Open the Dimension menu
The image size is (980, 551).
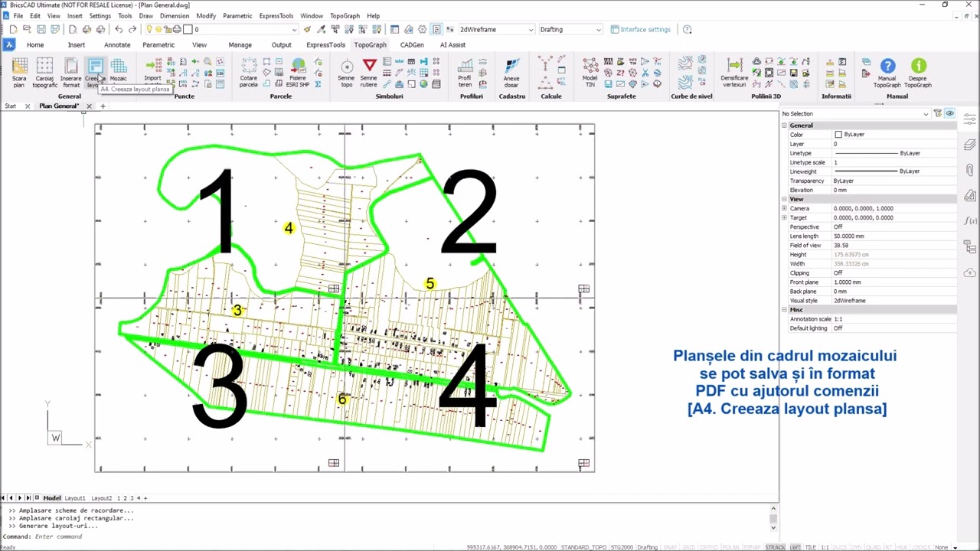(175, 15)
